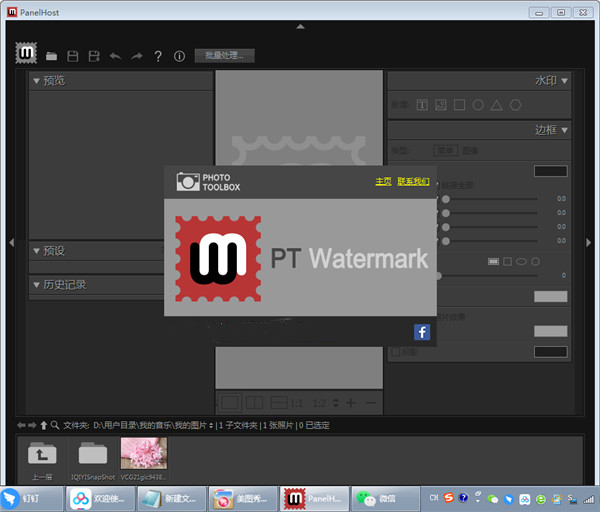Image resolution: width=600 pixels, height=512 pixels.
Task: Choose the circle corner style
Action: coord(535,261)
